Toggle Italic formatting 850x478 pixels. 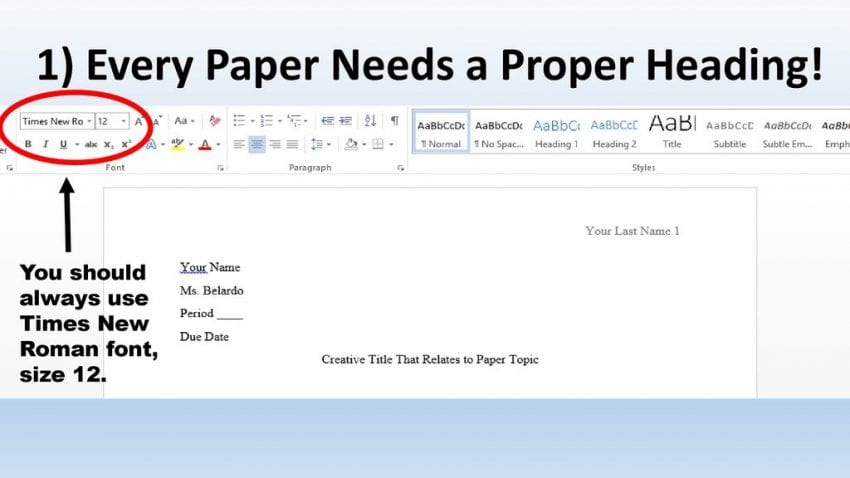(x=46, y=145)
